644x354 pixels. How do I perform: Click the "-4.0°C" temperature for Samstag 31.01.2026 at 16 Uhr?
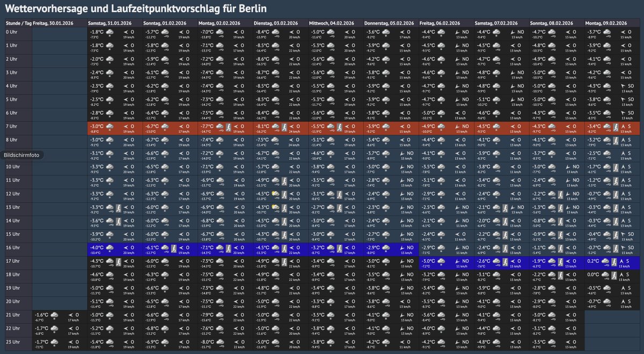pyautogui.click(x=97, y=247)
